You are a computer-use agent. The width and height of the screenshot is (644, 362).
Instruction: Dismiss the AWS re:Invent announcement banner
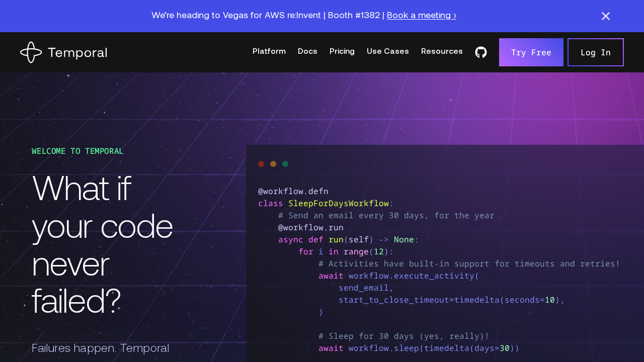click(x=606, y=16)
